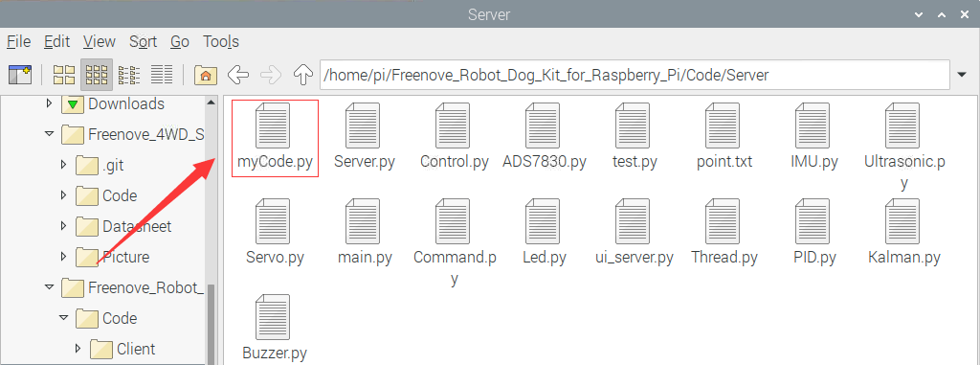Click sidebar scrollbar up arrow
The width and height of the screenshot is (980, 365).
pyautogui.click(x=211, y=103)
